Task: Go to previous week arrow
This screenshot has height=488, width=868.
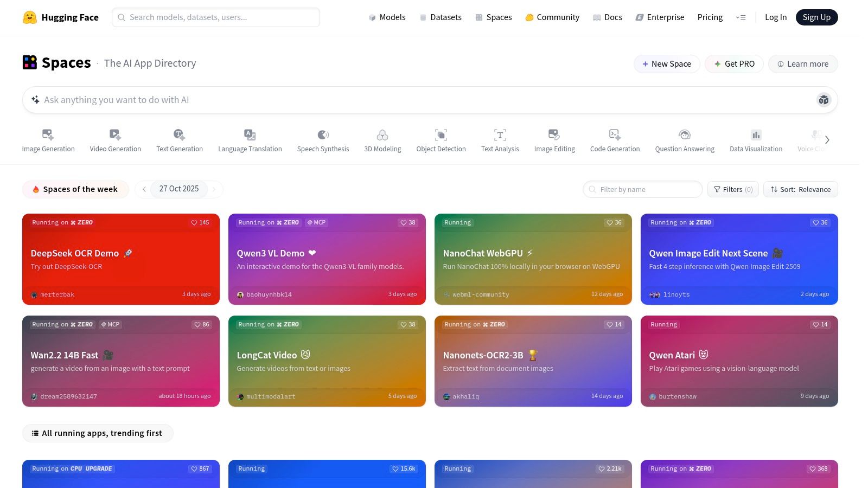Action: [x=144, y=189]
